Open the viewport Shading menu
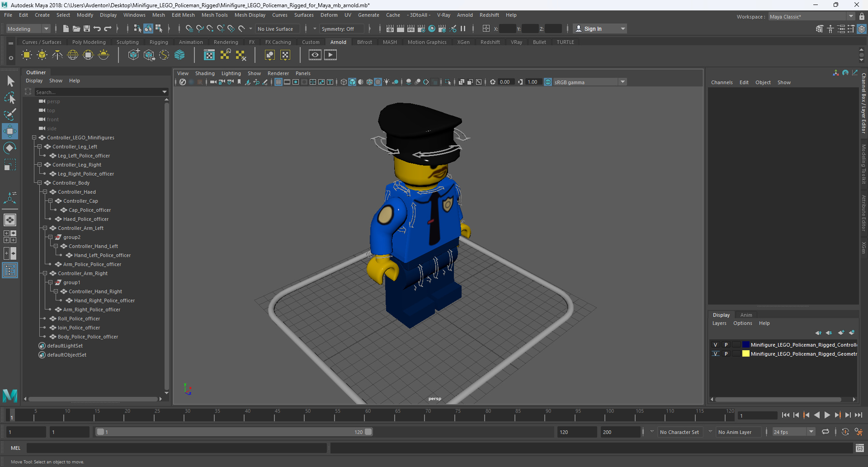This screenshot has height=467, width=868. [x=205, y=73]
